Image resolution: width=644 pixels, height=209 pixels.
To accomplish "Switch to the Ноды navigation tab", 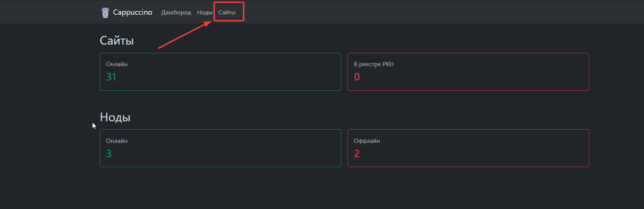I will point(204,12).
